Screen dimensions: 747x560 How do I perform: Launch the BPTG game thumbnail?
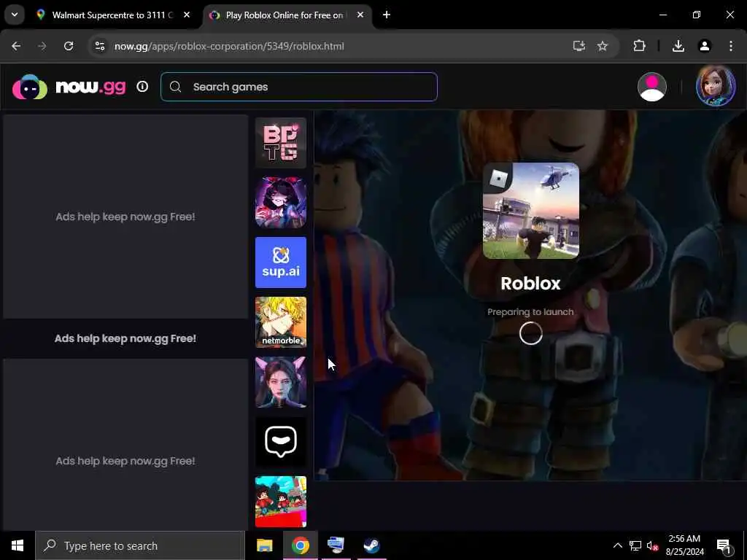tap(281, 143)
